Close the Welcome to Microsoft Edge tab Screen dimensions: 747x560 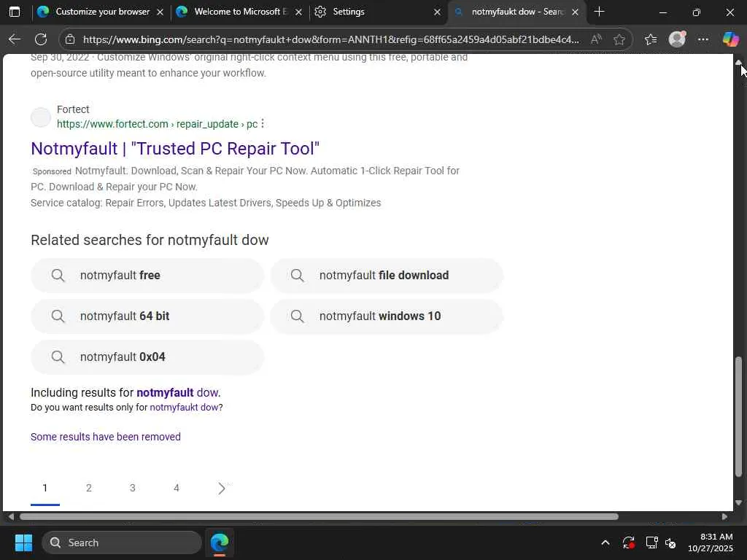tap(298, 12)
